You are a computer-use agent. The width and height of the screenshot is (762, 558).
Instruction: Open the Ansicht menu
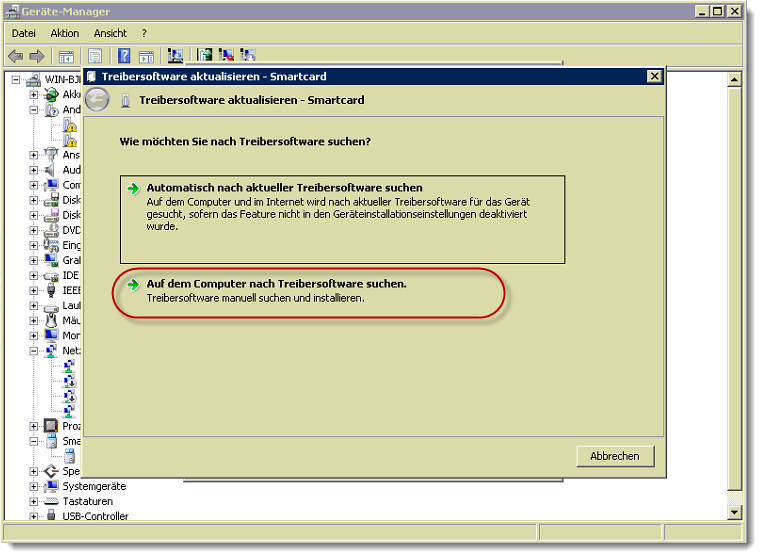tap(110, 33)
